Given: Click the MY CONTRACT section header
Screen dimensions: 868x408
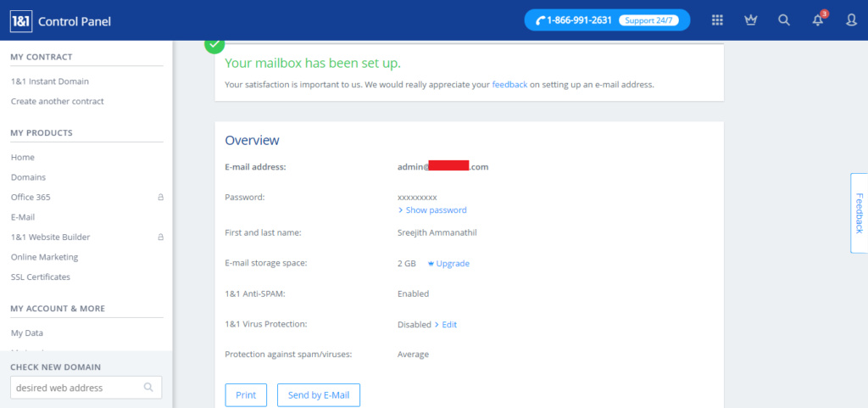Looking at the screenshot, I should coord(42,57).
